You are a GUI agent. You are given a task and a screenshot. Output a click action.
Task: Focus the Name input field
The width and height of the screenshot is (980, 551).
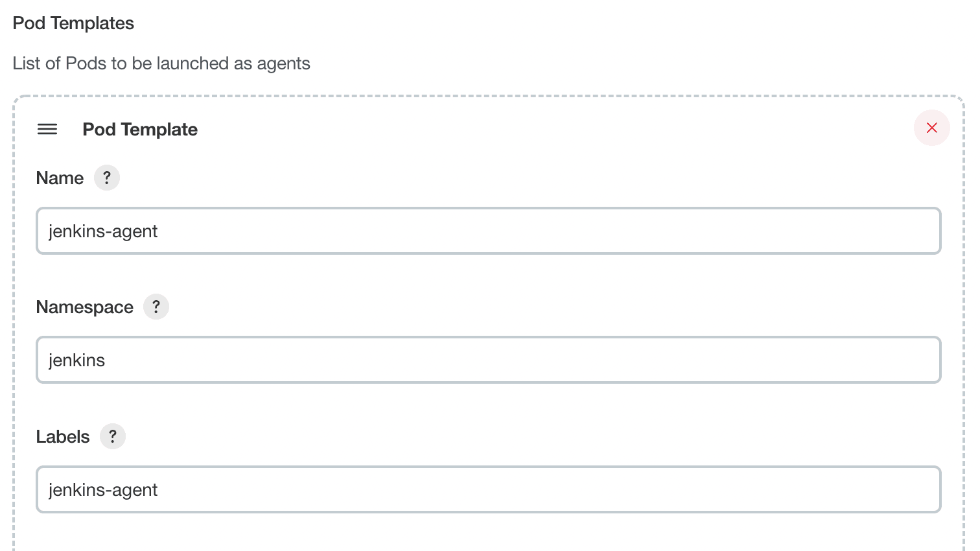(488, 231)
